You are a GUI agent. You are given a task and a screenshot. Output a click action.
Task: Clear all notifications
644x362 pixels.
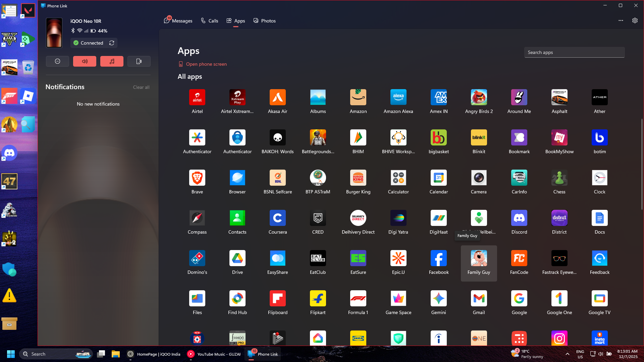point(141,87)
